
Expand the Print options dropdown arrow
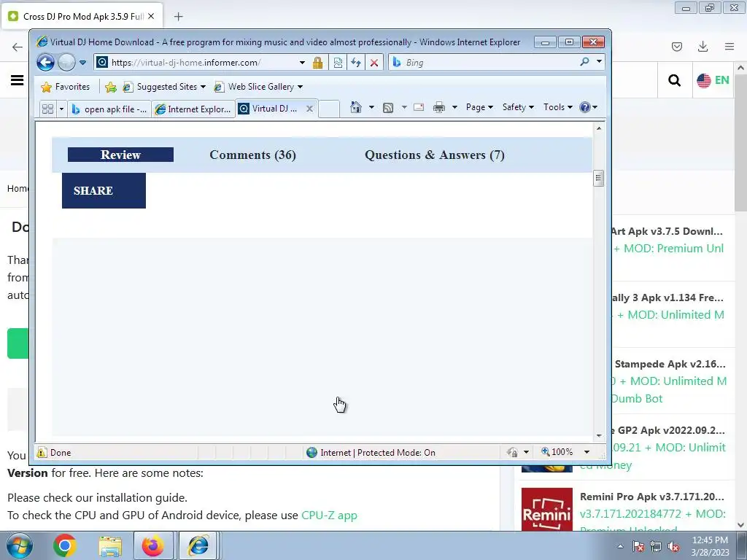tap(454, 107)
